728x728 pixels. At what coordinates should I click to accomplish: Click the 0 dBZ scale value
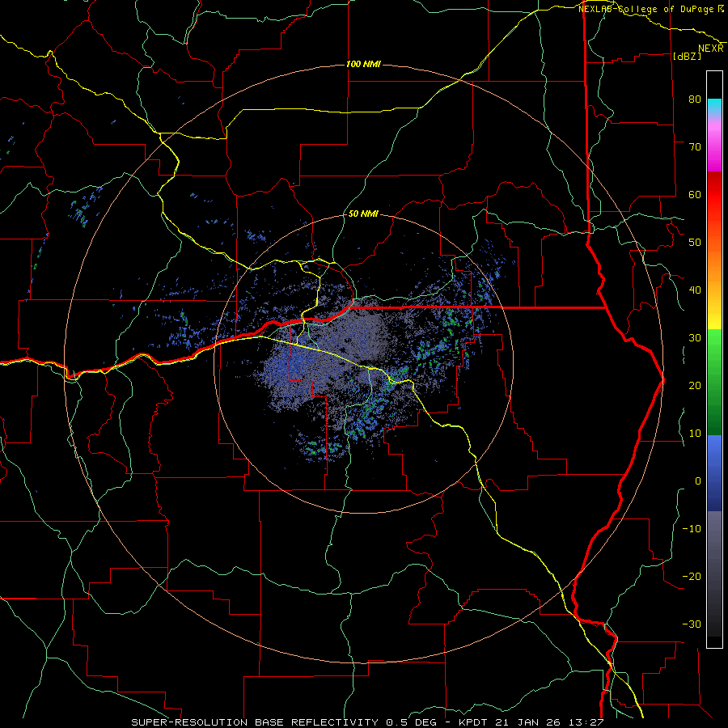[x=698, y=481]
